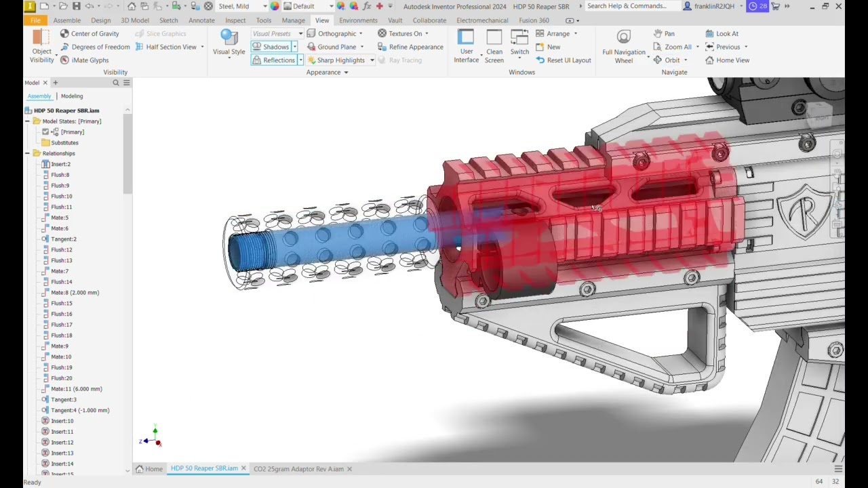Open the Visual Style gallery
Viewport: 868px width, 488px height.
(229, 43)
